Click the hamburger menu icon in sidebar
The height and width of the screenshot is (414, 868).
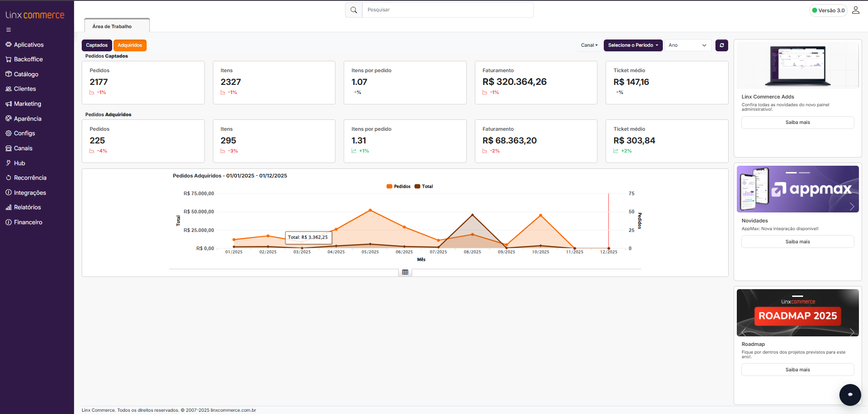(9, 30)
